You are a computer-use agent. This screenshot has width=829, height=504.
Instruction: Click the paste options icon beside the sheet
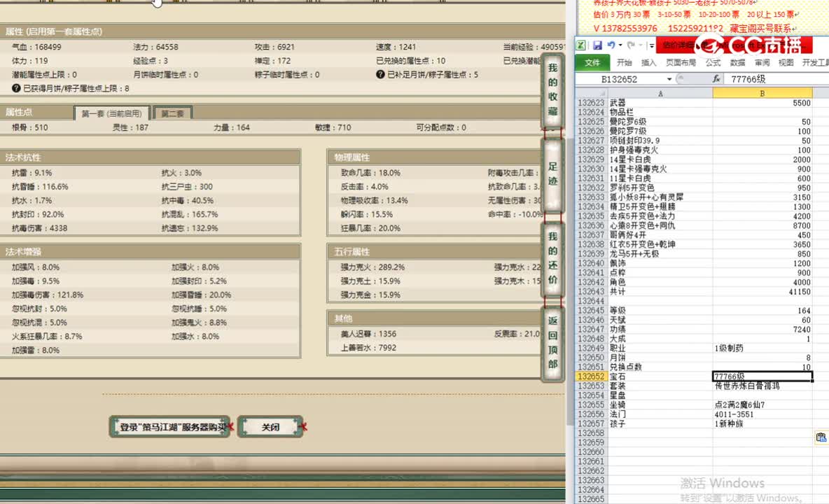(x=821, y=437)
